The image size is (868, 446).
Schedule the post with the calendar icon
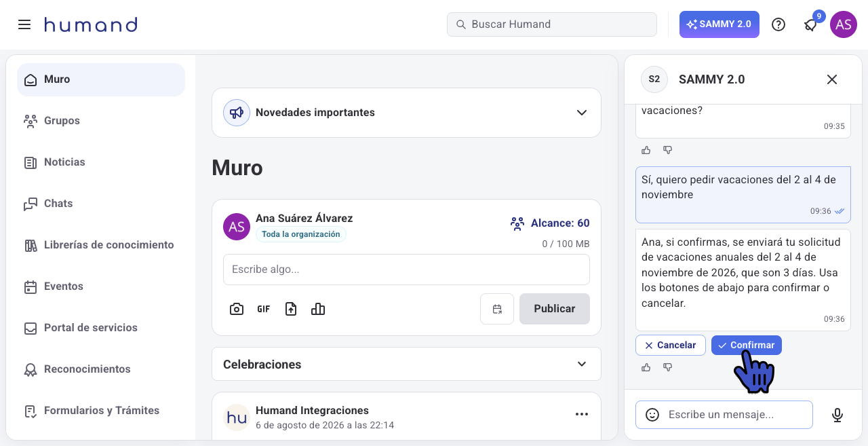(497, 309)
